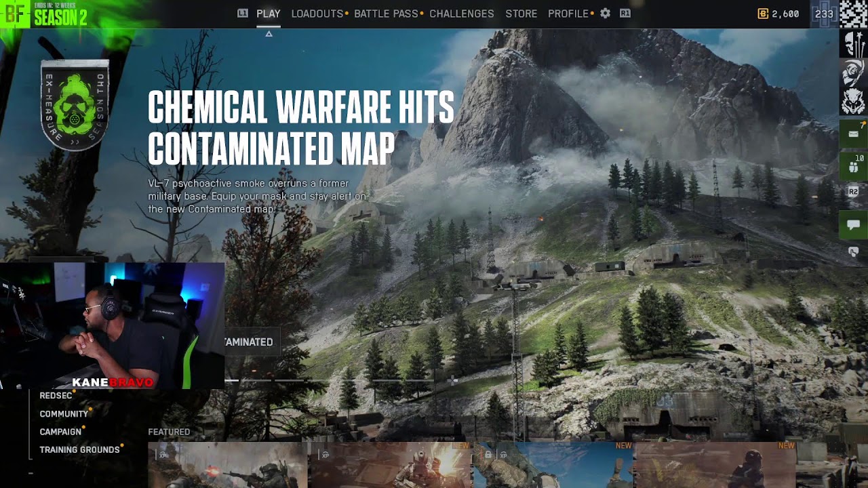Select COMMUNITY in the side menu
The width and height of the screenshot is (868, 488).
tap(64, 414)
